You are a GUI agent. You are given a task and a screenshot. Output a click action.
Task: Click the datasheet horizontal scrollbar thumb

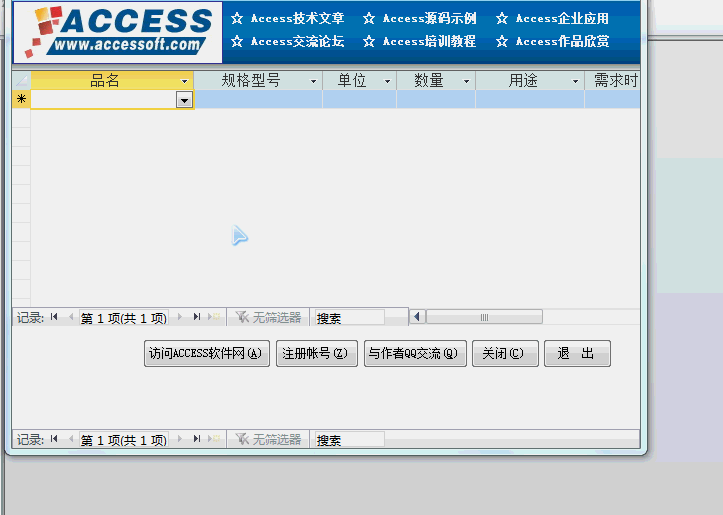click(x=484, y=317)
